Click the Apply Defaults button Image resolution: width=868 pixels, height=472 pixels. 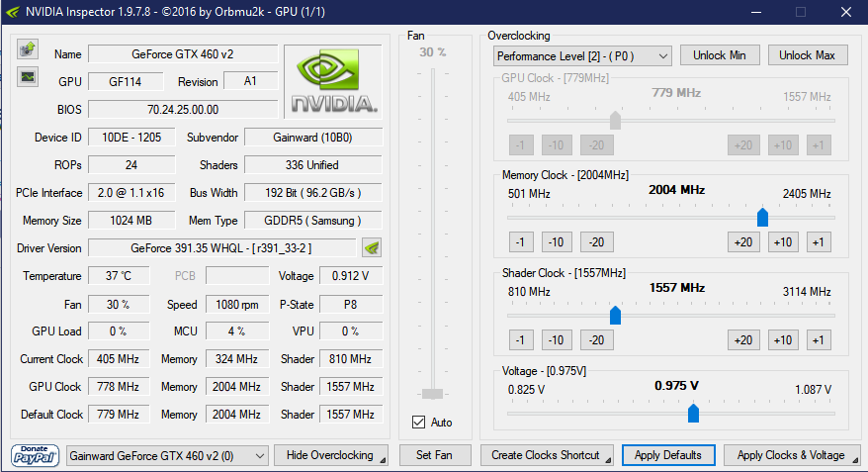(668, 455)
